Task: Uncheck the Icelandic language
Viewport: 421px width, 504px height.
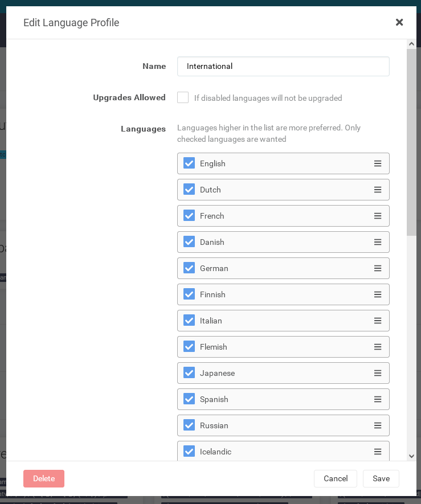Action: tap(189, 451)
